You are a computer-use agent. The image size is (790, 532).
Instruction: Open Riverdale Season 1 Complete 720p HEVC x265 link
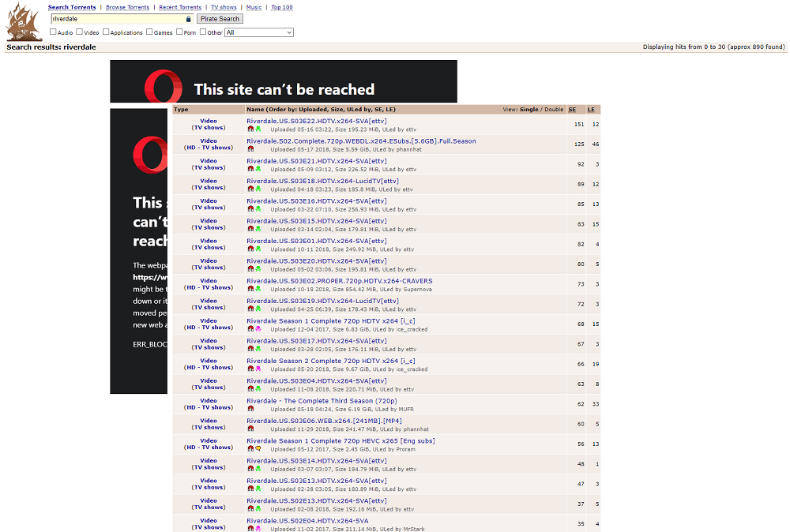tap(340, 441)
